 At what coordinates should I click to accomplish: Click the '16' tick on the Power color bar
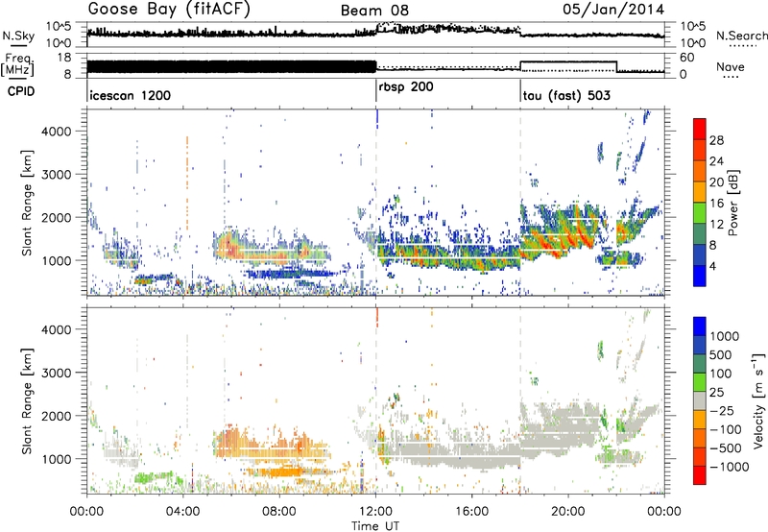[x=716, y=204]
